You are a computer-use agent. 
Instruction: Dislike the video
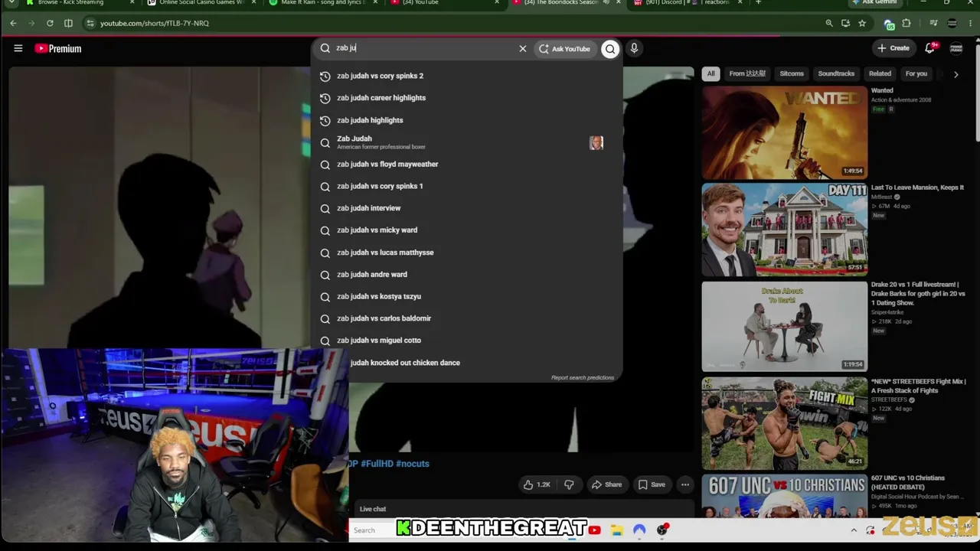[x=569, y=484]
